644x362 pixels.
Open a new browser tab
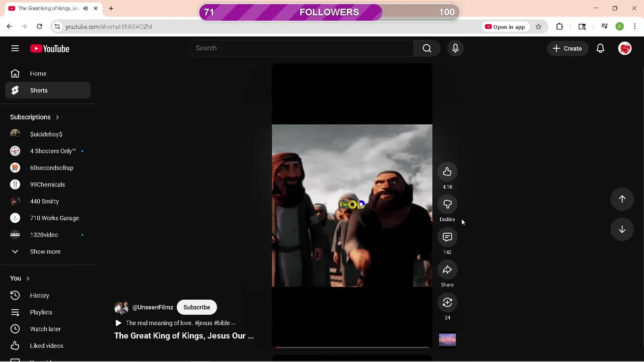pyautogui.click(x=111, y=9)
